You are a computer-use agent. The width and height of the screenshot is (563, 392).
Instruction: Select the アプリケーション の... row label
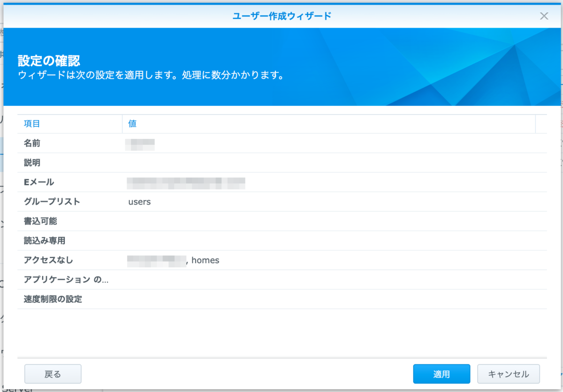[66, 280]
